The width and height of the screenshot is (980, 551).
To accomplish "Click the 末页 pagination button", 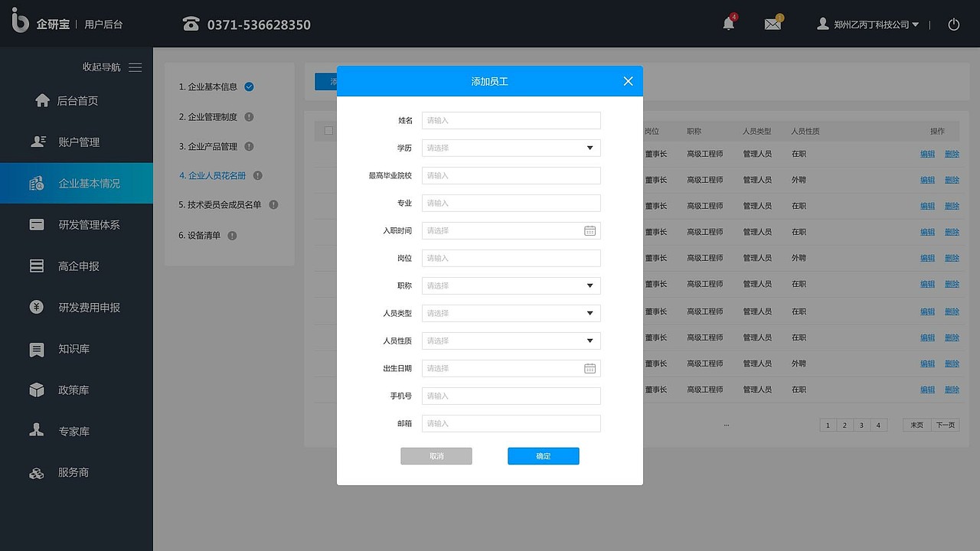I will 916,425.
